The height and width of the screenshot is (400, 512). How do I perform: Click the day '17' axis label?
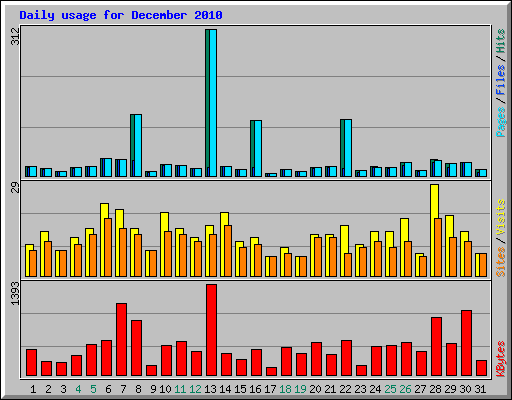tap(270, 389)
